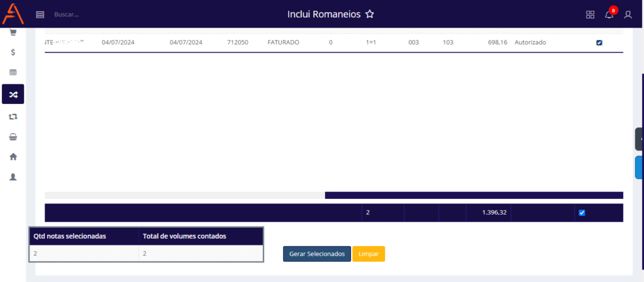Open the retweet arrows sidebar icon

click(x=13, y=116)
